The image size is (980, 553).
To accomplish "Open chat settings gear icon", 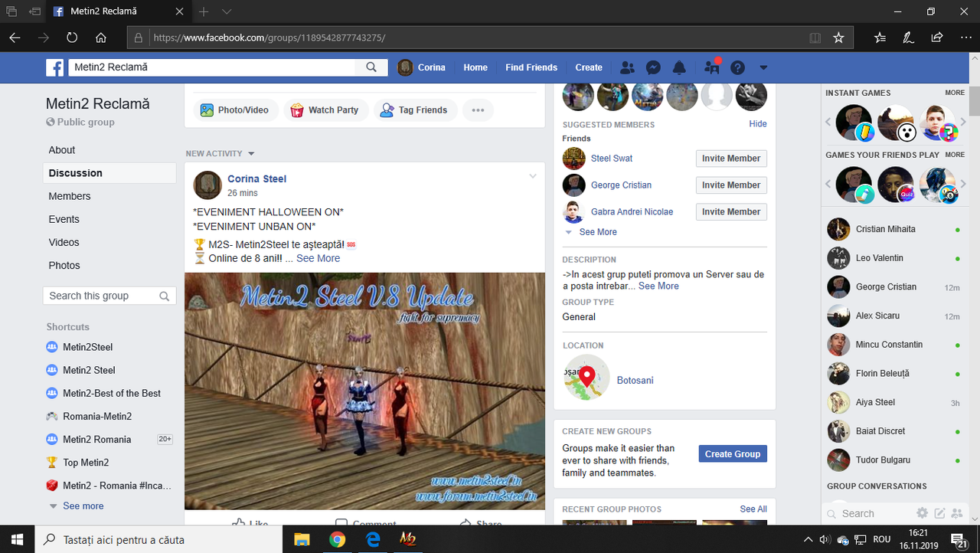I will [x=923, y=514].
